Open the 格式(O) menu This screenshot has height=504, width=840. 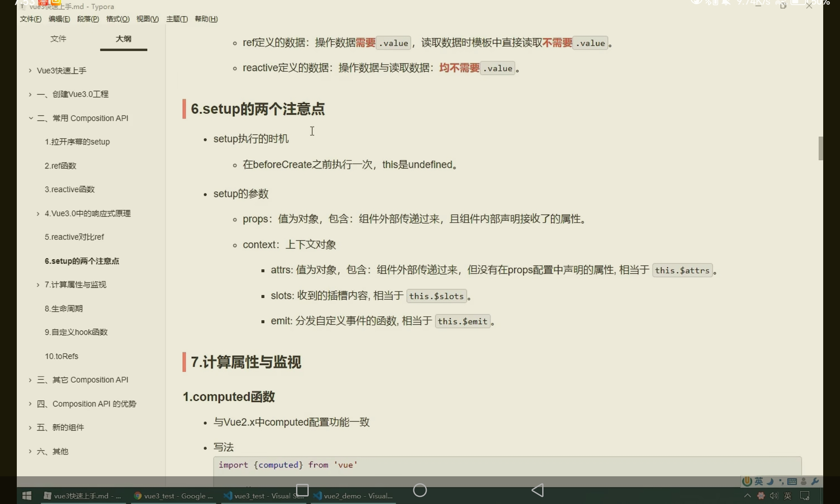(118, 19)
